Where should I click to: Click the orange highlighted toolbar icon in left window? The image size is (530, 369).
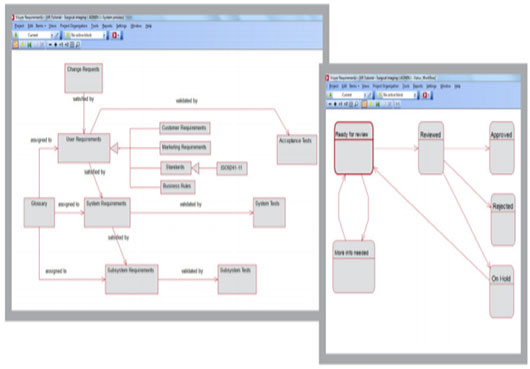pyautogui.click(x=16, y=45)
